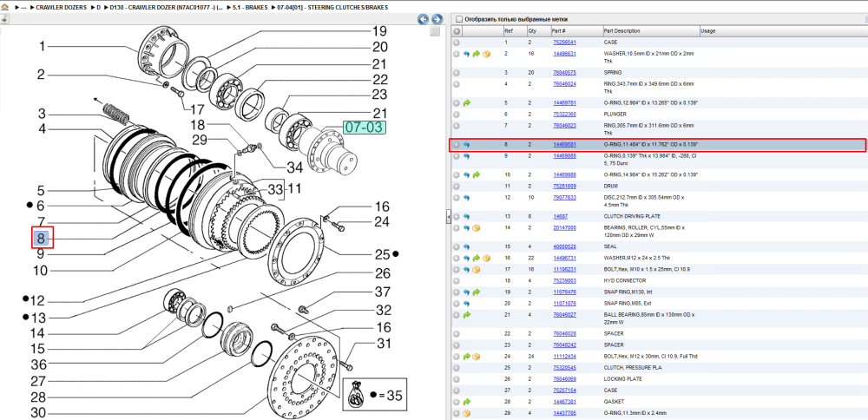Select the 'CLUTCH DRIVING PLATE' description text
The width and height of the screenshot is (868, 420).
click(631, 216)
